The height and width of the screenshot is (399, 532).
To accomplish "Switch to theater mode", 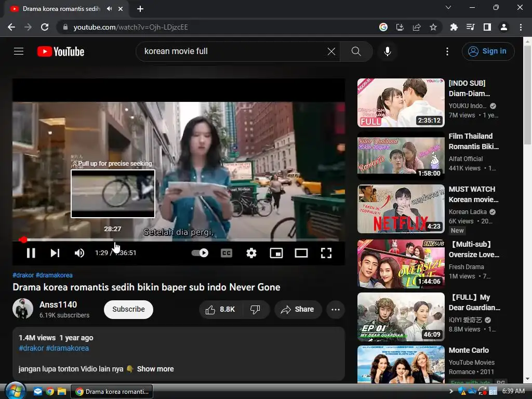I will click(x=301, y=253).
